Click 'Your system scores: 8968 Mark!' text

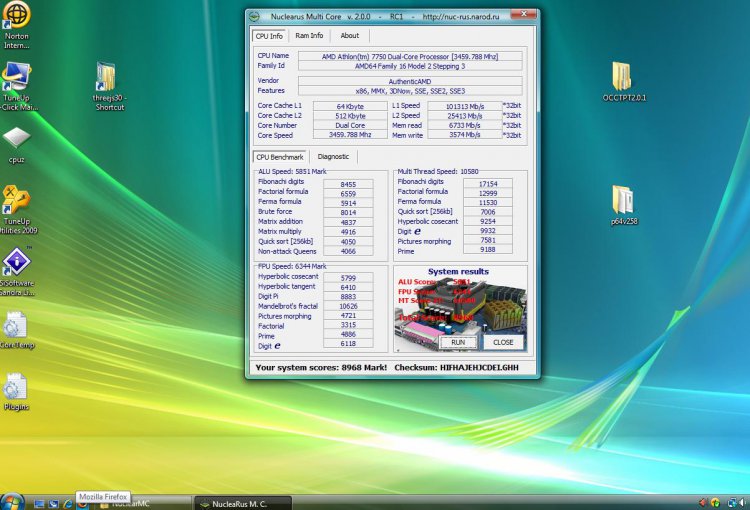point(321,367)
